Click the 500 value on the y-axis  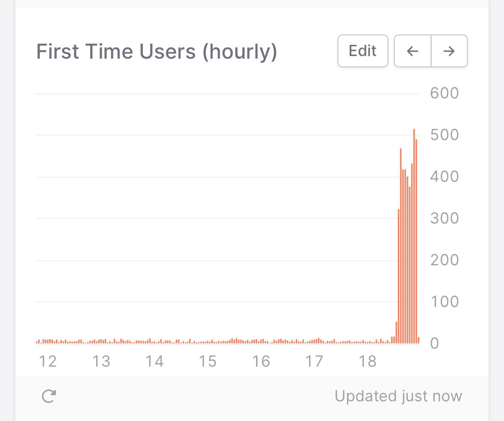pos(444,135)
